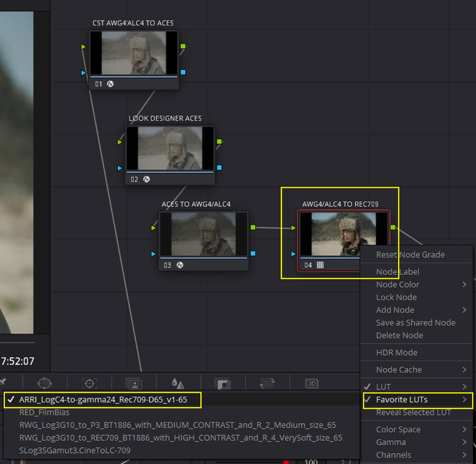Expand the Node Cache submenu
Image resolution: width=476 pixels, height=464 pixels.
tap(417, 369)
